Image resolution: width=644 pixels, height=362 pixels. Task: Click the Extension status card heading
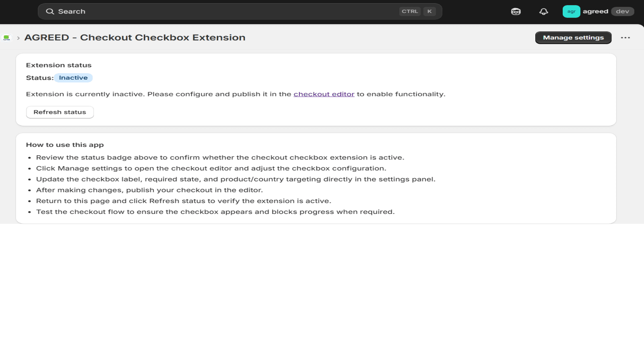pos(59,65)
